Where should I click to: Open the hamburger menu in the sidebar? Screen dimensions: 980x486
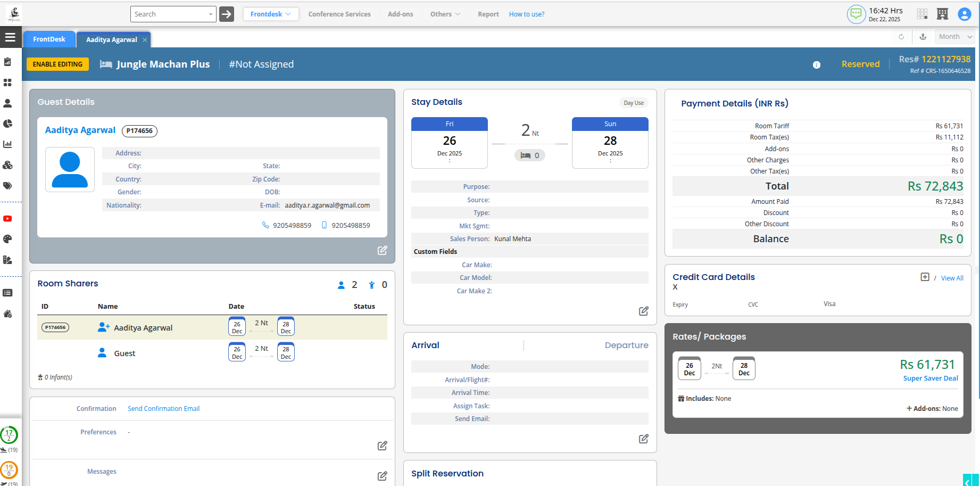pos(10,37)
